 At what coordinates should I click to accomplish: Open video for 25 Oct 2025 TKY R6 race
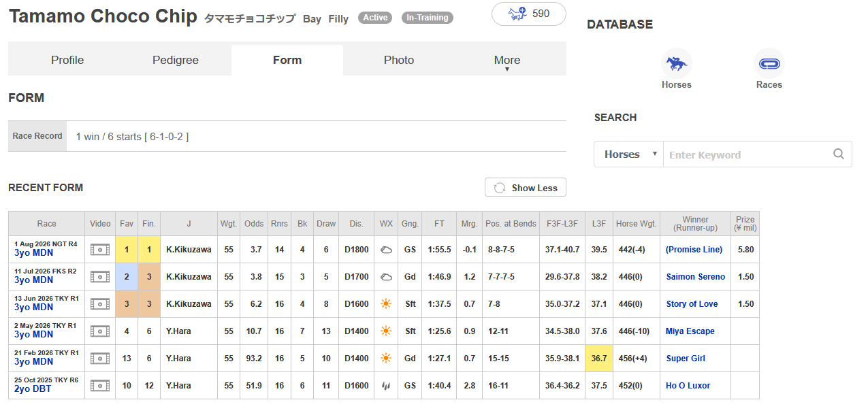pyautogui.click(x=100, y=386)
